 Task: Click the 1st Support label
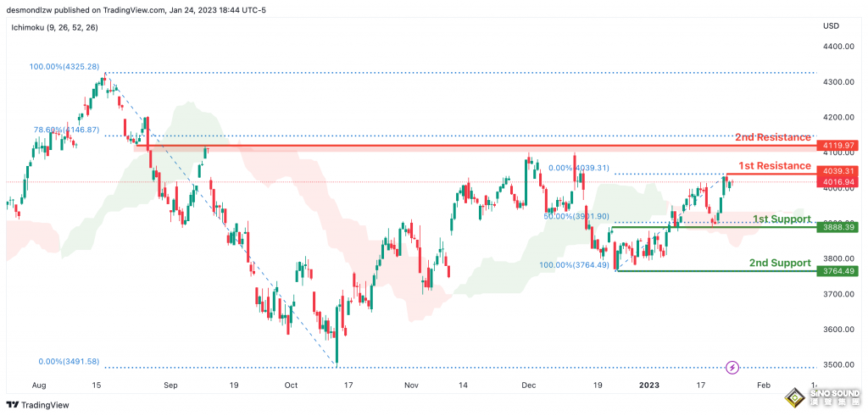[x=782, y=219]
